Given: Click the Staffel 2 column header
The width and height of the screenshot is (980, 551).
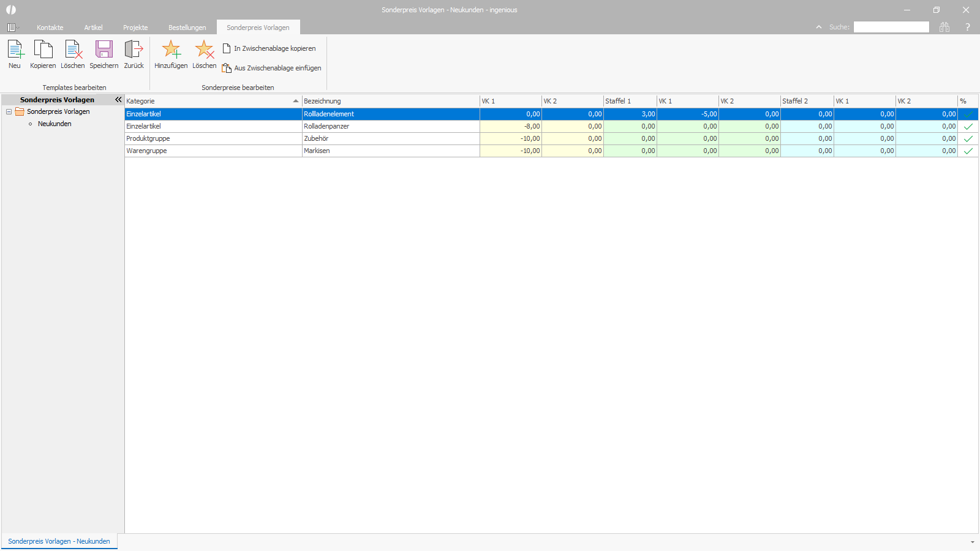Looking at the screenshot, I should [x=807, y=101].
